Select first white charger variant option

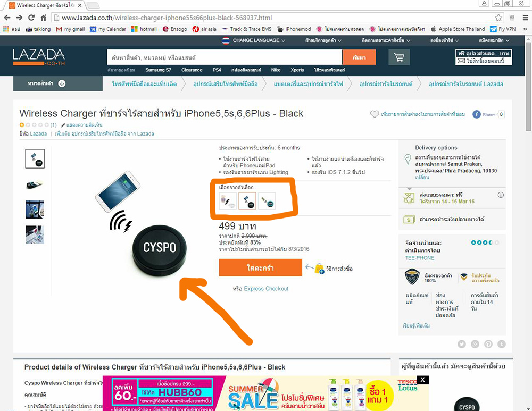[x=227, y=201]
